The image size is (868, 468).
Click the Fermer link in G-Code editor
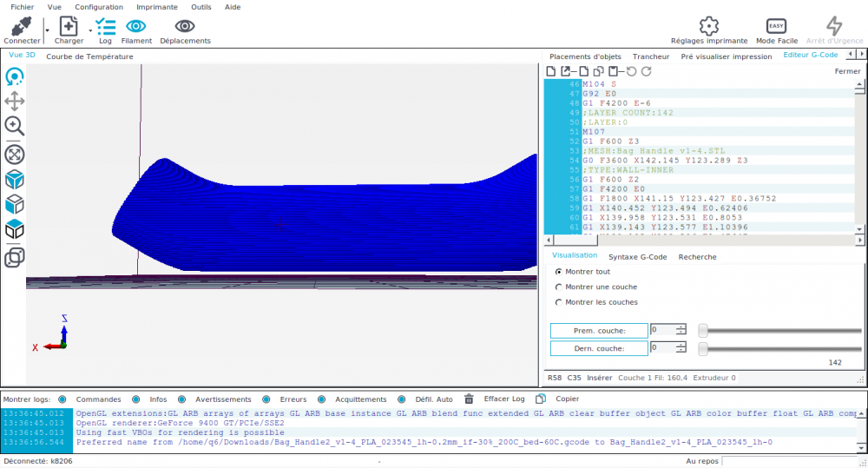[x=846, y=71]
